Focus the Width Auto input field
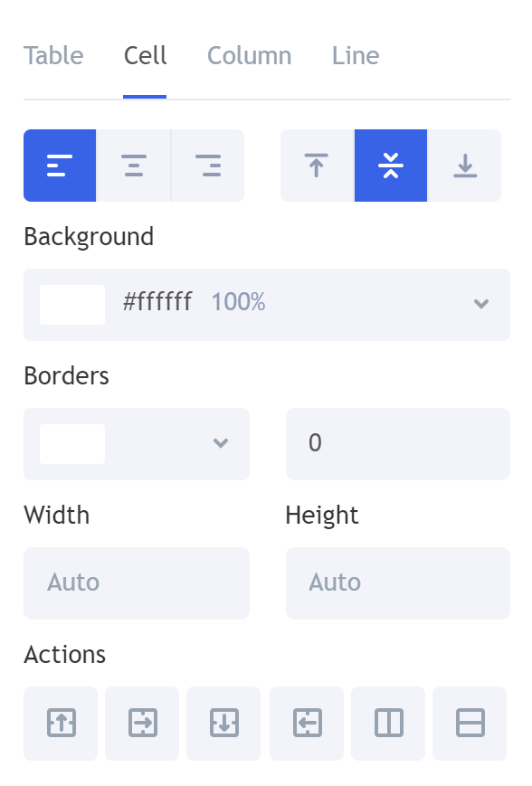The image size is (532, 786). click(x=137, y=583)
